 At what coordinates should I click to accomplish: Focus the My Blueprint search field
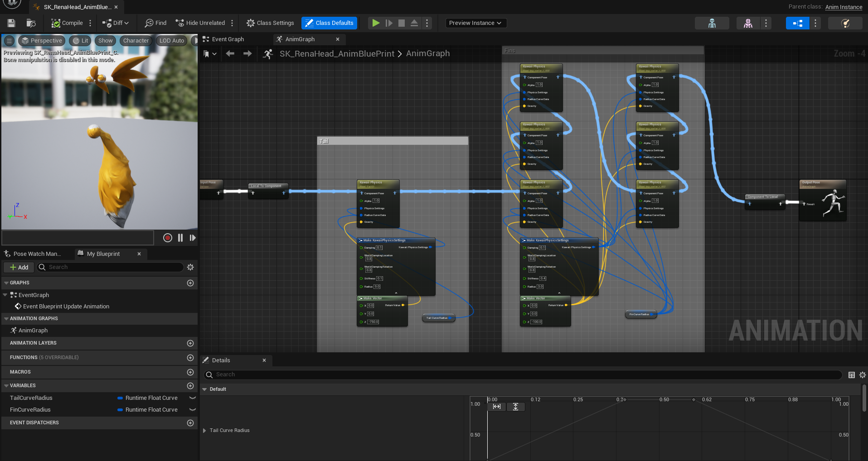pyautogui.click(x=111, y=267)
